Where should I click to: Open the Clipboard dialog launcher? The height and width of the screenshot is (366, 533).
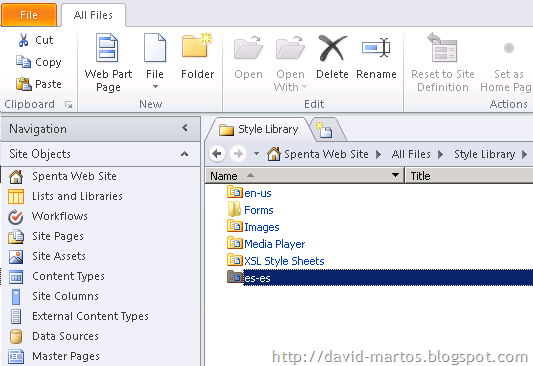coord(69,105)
